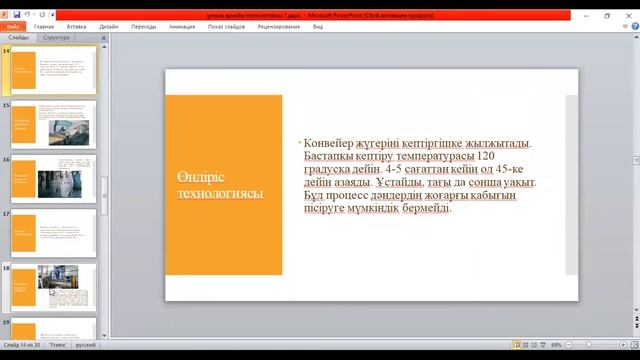Switch to the Анимация ribbon tab
The height and width of the screenshot is (360, 640).
(x=182, y=27)
